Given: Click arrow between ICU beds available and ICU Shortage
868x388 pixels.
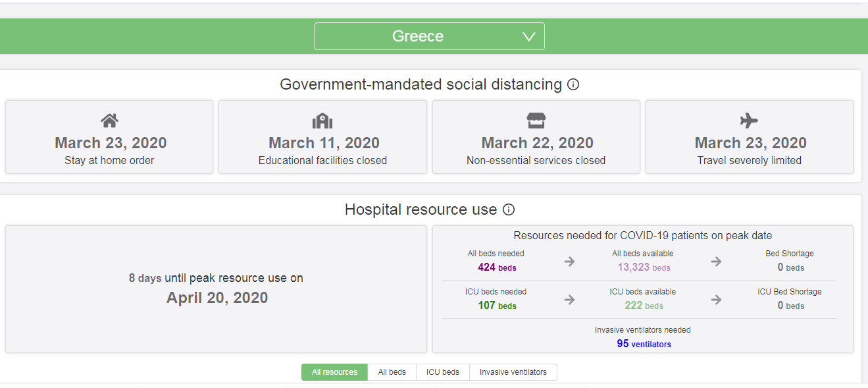Looking at the screenshot, I should click(x=716, y=300).
